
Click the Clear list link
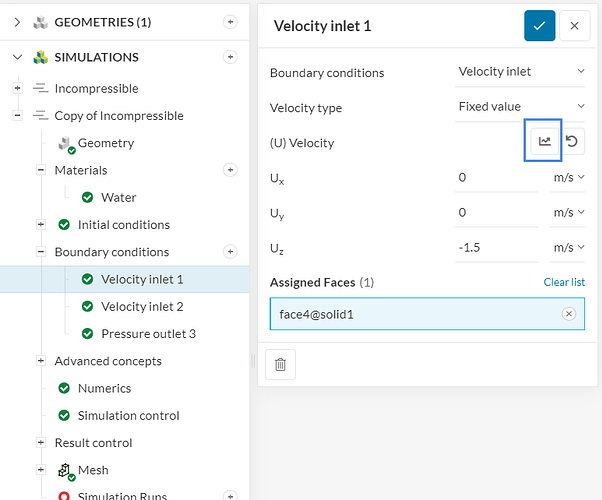tap(564, 282)
